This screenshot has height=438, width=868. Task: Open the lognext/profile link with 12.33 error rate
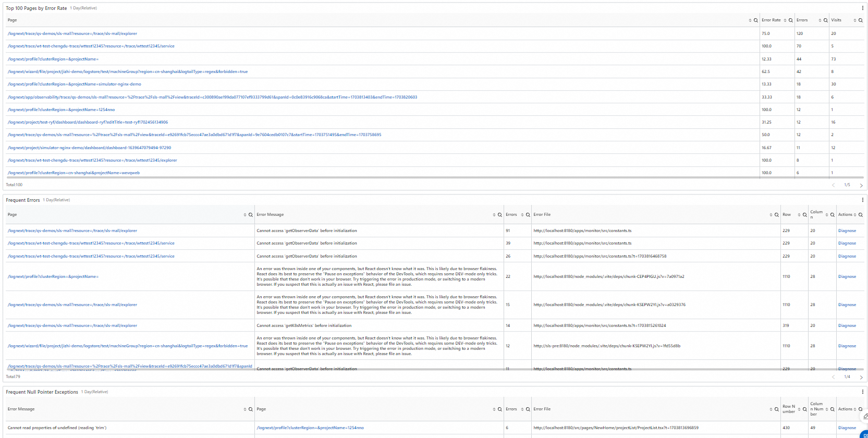pos(53,59)
